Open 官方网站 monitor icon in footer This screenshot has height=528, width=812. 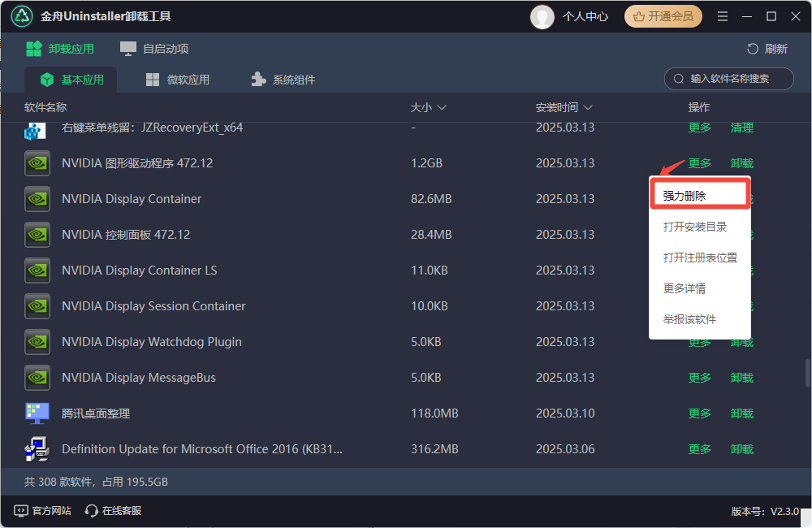pos(21,511)
